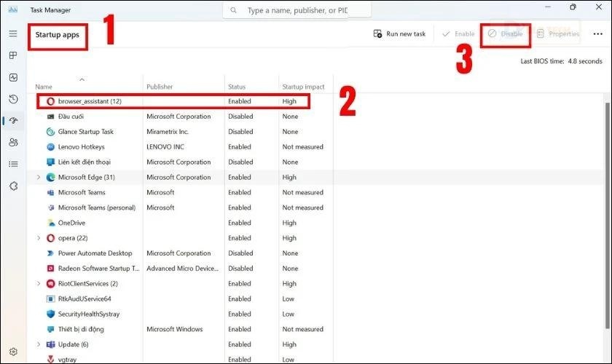Open the hamburger navigation menu
Viewport: 612px width, 364px height.
13,33
